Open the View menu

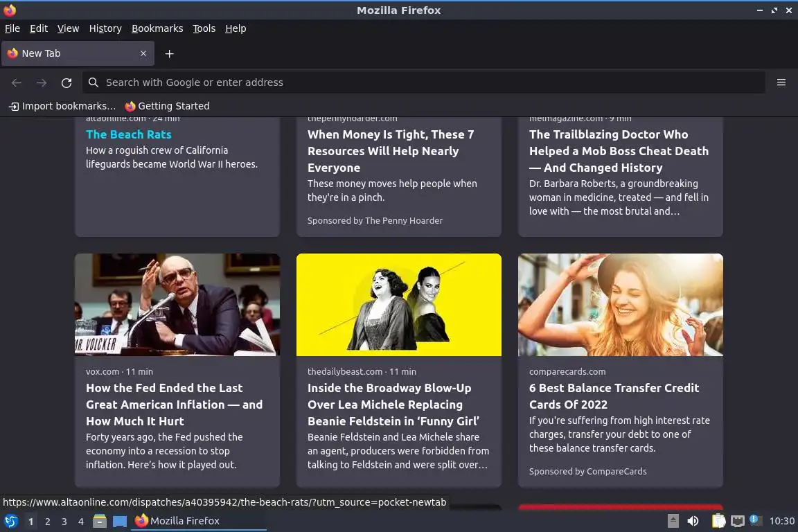[x=68, y=28]
